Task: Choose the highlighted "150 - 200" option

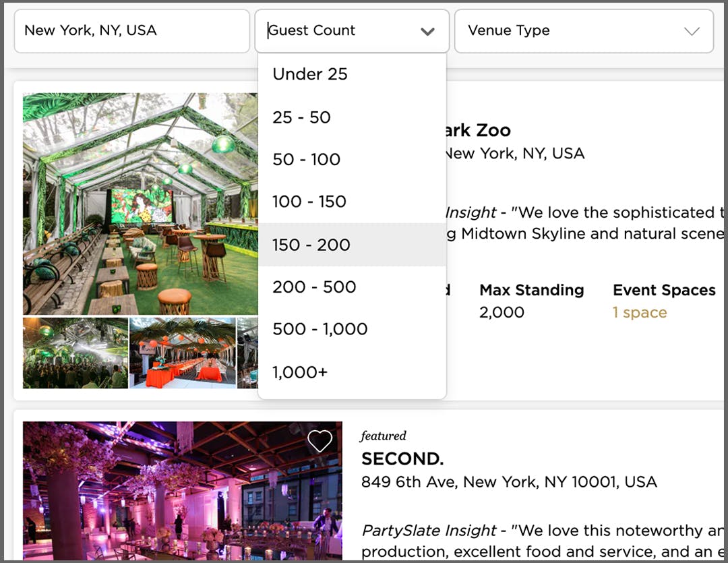Action: coord(311,244)
